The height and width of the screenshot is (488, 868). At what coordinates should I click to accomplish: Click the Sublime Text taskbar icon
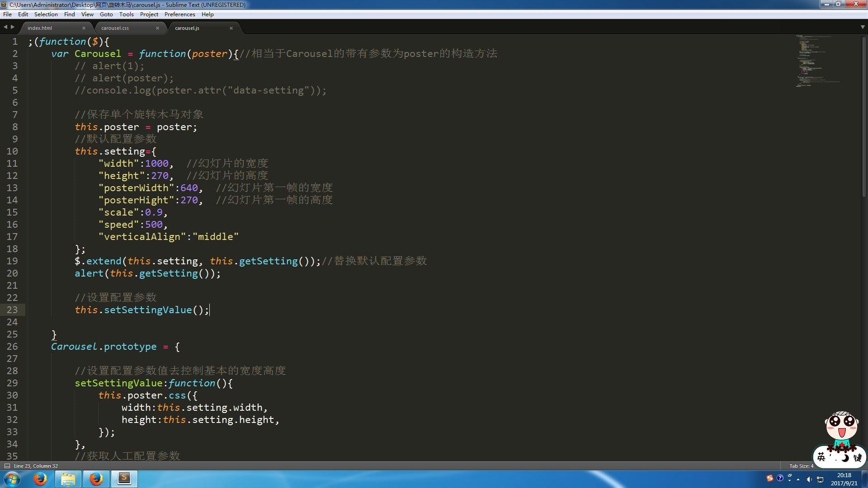pos(124,479)
